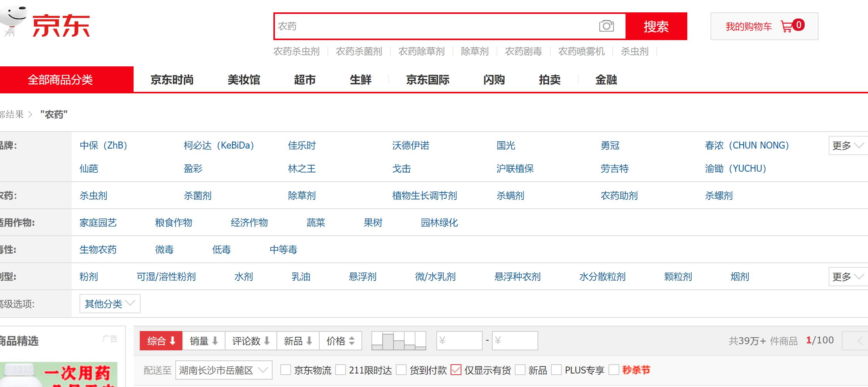
Task: Expand the 更多 brands list
Action: (x=847, y=145)
